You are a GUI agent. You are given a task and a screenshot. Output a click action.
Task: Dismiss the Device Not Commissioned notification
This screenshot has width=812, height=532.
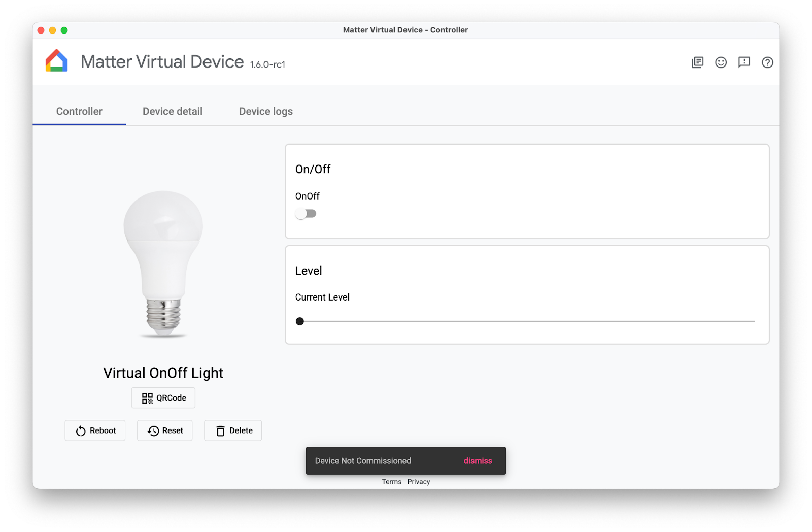point(478,461)
